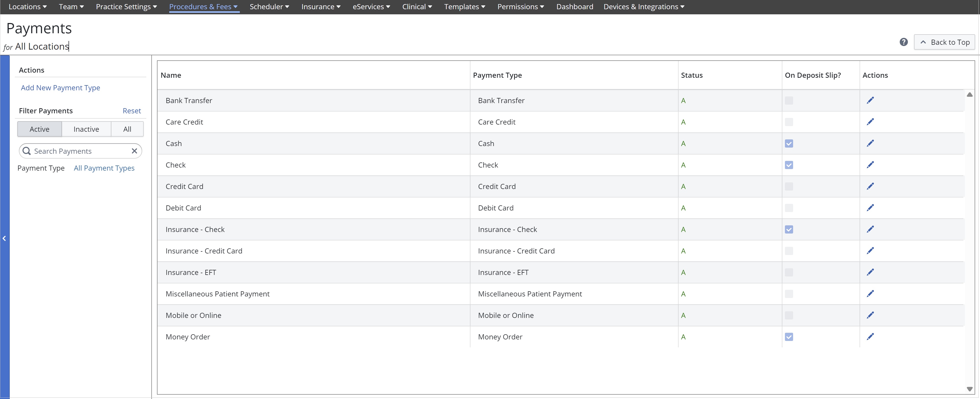Uncheck the deposit slip box for Check
Viewport: 980px width, 399px height.
point(789,165)
